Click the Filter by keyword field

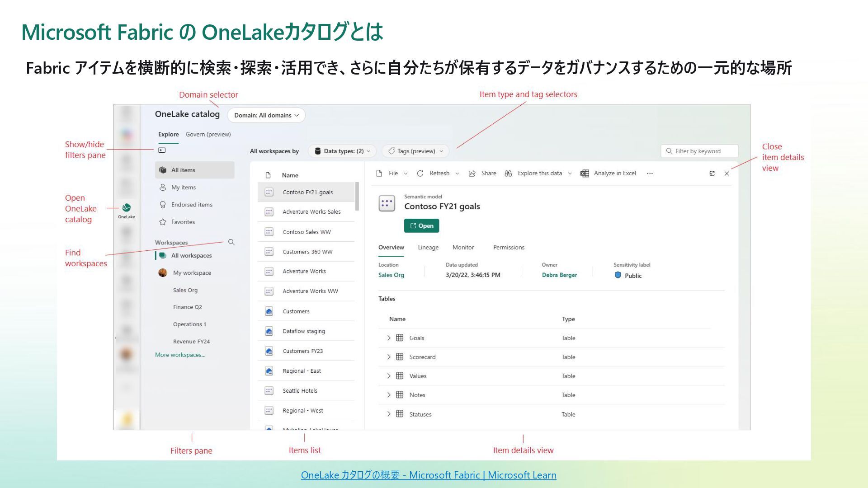[x=699, y=151]
